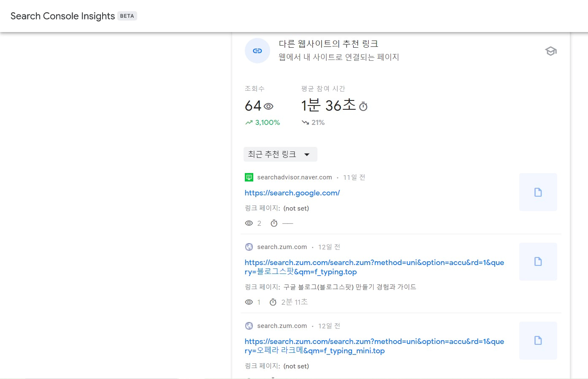Image resolution: width=588 pixels, height=379 pixels.
Task: Click the stopwatch icon beside 1분 36초
Action: 363,106
